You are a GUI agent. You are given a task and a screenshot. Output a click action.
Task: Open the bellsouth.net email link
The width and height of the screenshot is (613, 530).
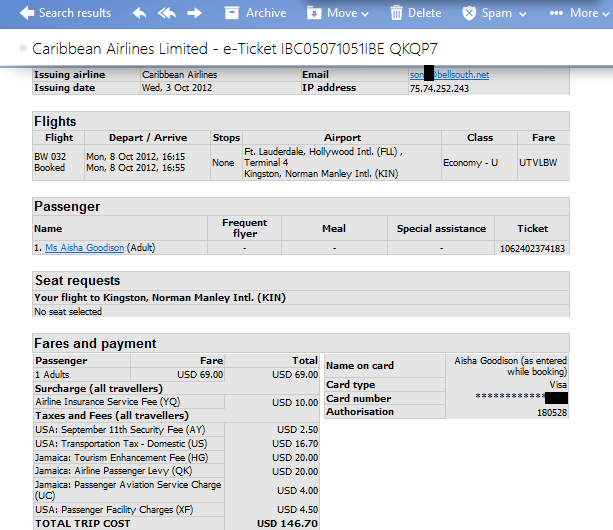(x=449, y=74)
